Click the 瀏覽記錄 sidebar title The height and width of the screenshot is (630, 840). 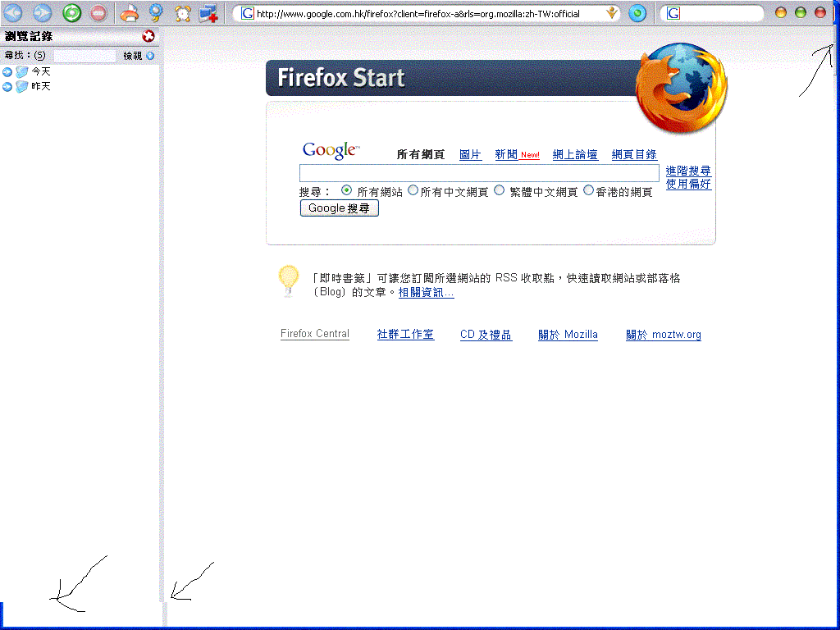coord(29,36)
